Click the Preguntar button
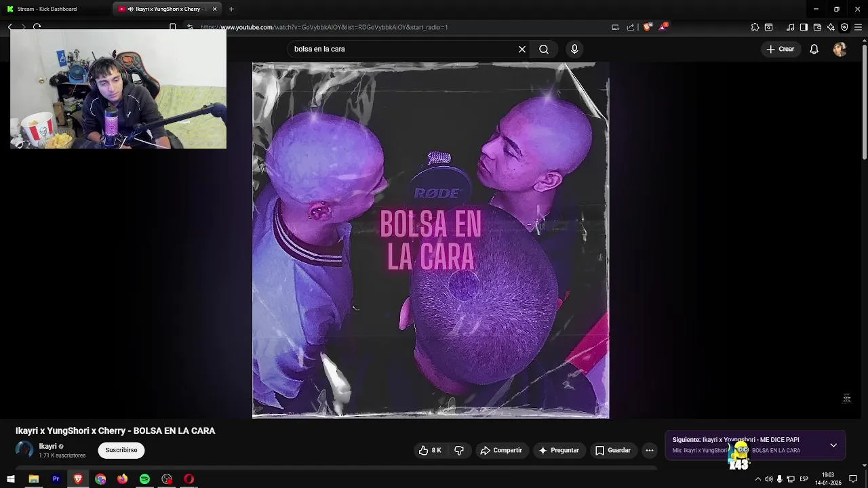This screenshot has height=488, width=868. coord(559,450)
